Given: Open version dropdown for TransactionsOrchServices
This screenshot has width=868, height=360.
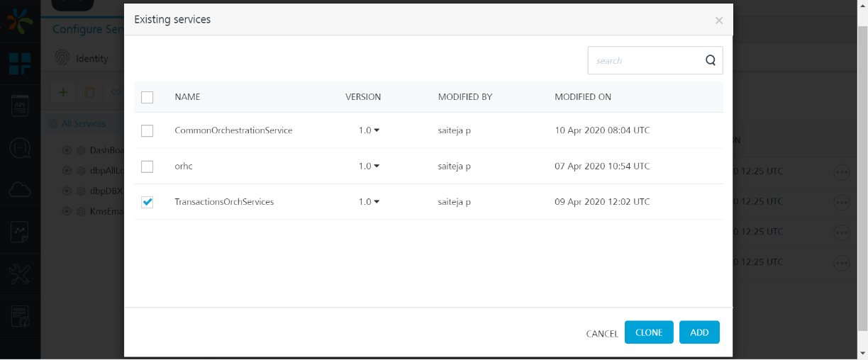Looking at the screenshot, I should tap(369, 201).
